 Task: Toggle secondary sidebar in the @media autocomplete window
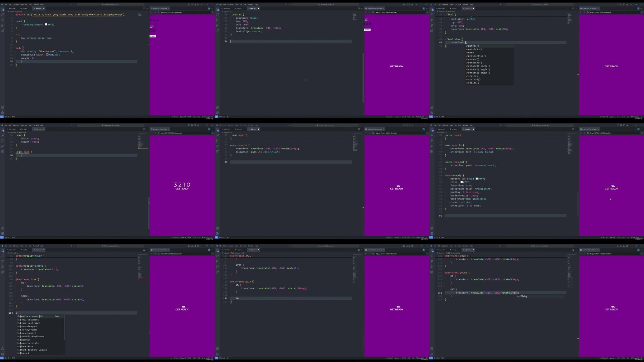195,246
